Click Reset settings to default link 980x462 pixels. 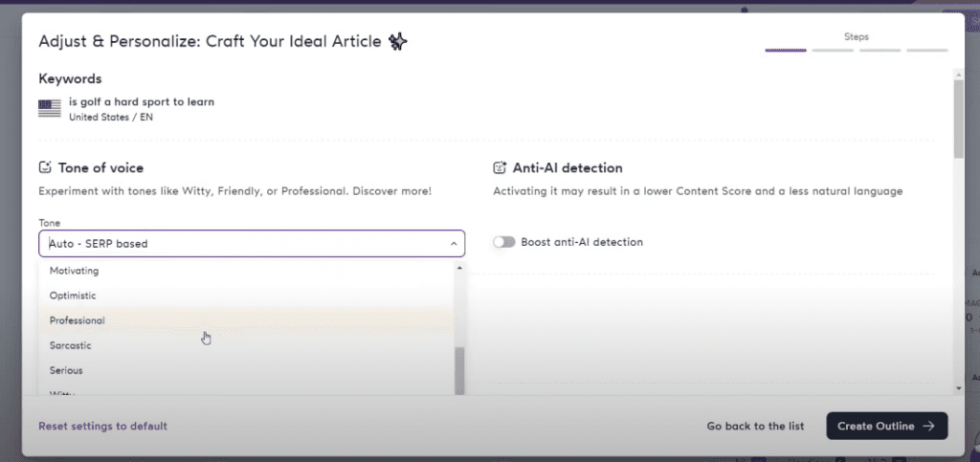pyautogui.click(x=102, y=426)
